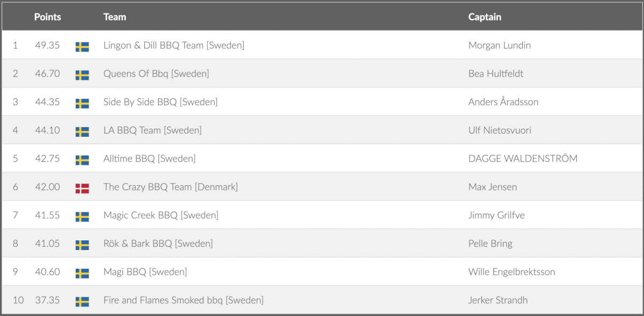Click Sweden flag beside Lingon & Dill BBQ Team
The height and width of the screenshot is (316, 644).
click(82, 47)
